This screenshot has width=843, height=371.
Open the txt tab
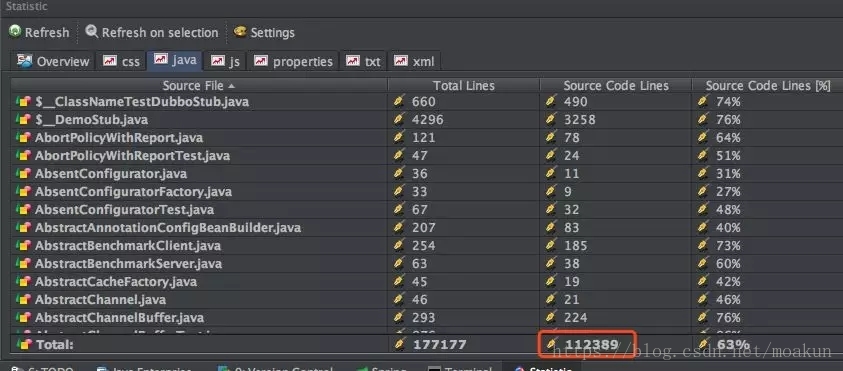364,61
